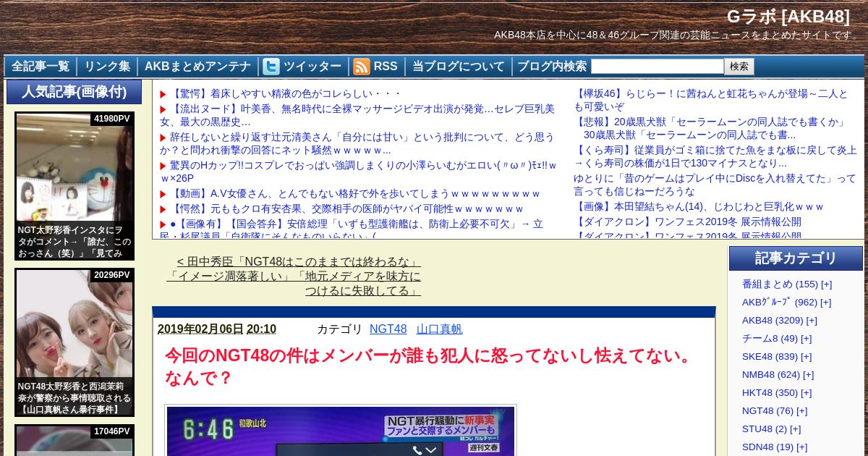Viewport: 868px width, 456px height.
Task: Expand STU48 (2) category with [+]
Action: 796,429
